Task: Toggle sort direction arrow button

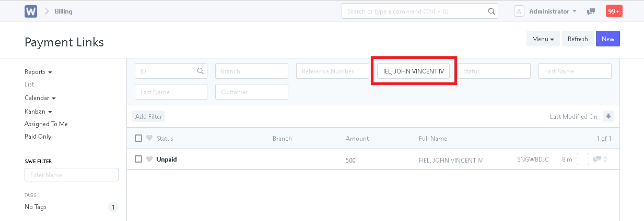Action: [608, 116]
